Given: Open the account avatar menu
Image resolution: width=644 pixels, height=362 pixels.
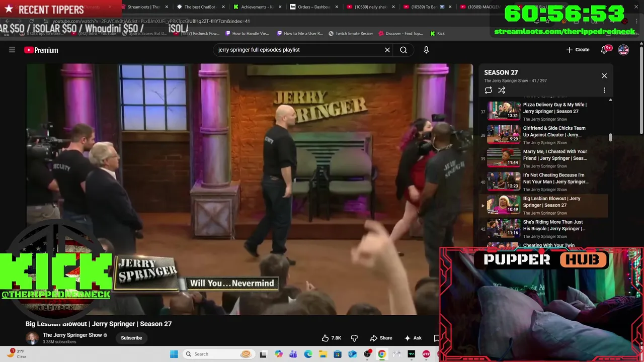Looking at the screenshot, I should [623, 50].
